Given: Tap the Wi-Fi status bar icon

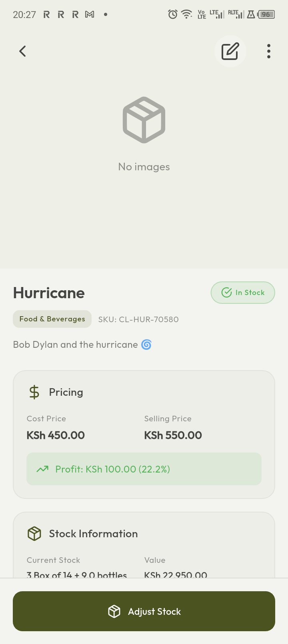Looking at the screenshot, I should coord(186,14).
